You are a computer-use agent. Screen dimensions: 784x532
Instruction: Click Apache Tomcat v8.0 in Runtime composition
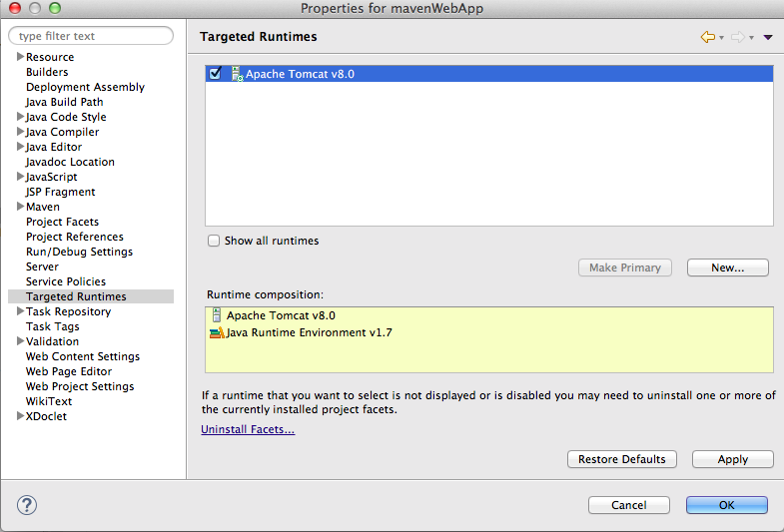pyautogui.click(x=281, y=315)
